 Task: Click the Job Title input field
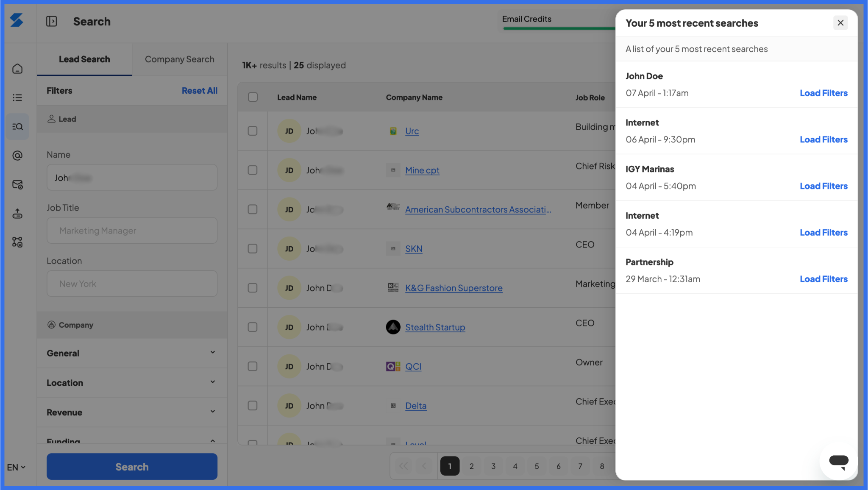(x=132, y=231)
